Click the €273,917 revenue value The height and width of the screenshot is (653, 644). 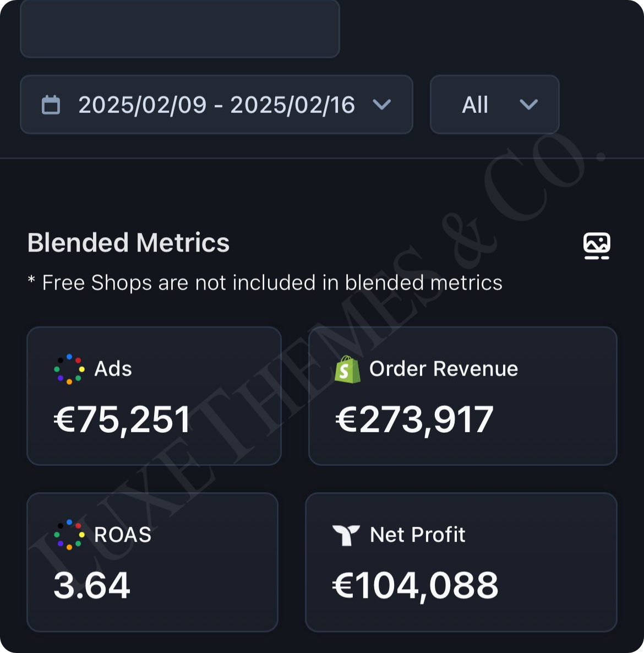point(414,420)
